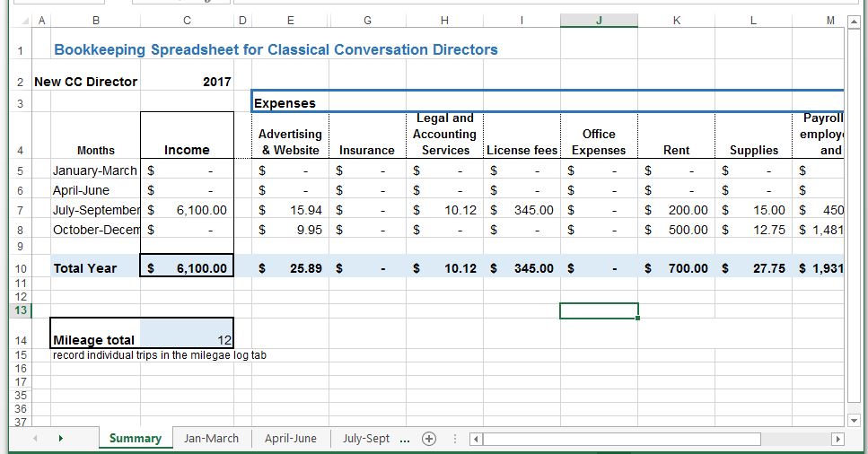Select the rent value 200.00
868x454 pixels.
[677, 210]
